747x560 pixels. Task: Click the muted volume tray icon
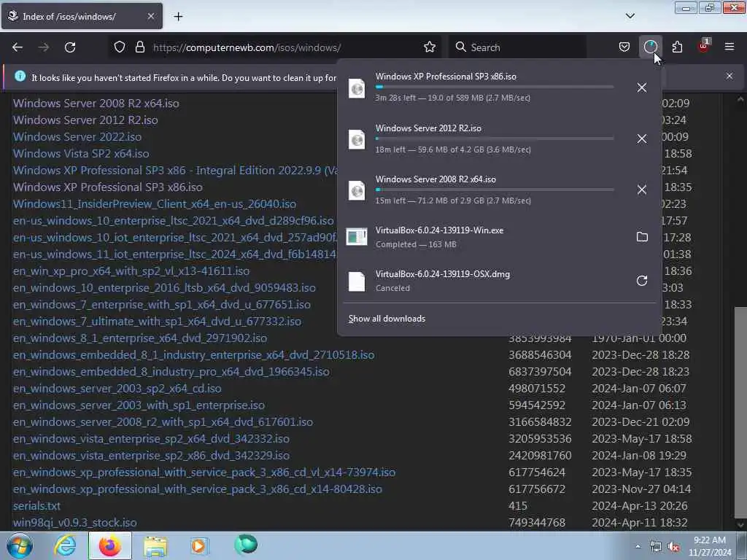click(673, 547)
